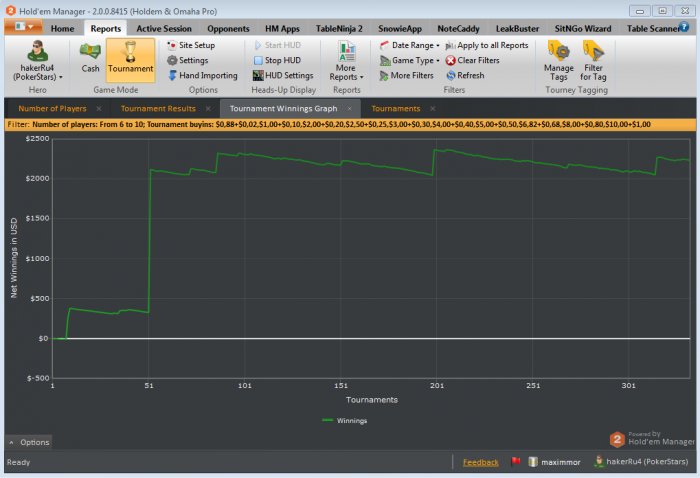Close the Number of Players tab
This screenshot has height=478, width=700.
pyautogui.click(x=99, y=108)
